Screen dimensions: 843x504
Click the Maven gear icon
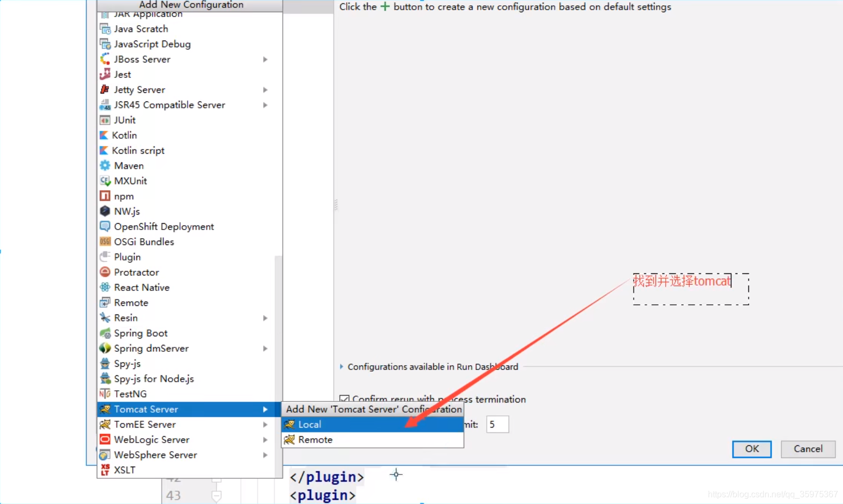[x=105, y=166]
